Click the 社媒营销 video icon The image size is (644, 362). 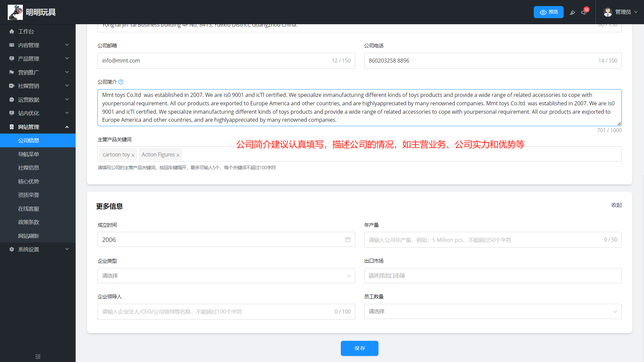coord(12,86)
